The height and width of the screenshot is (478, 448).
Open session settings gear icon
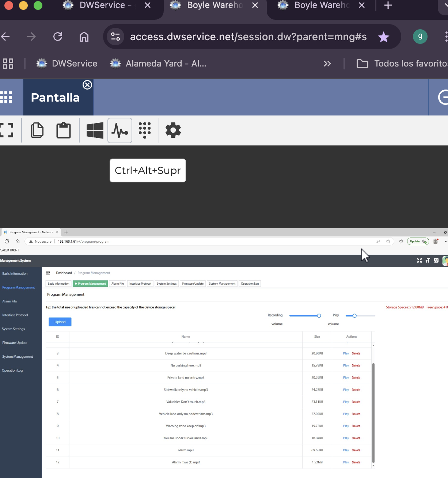pos(173,130)
